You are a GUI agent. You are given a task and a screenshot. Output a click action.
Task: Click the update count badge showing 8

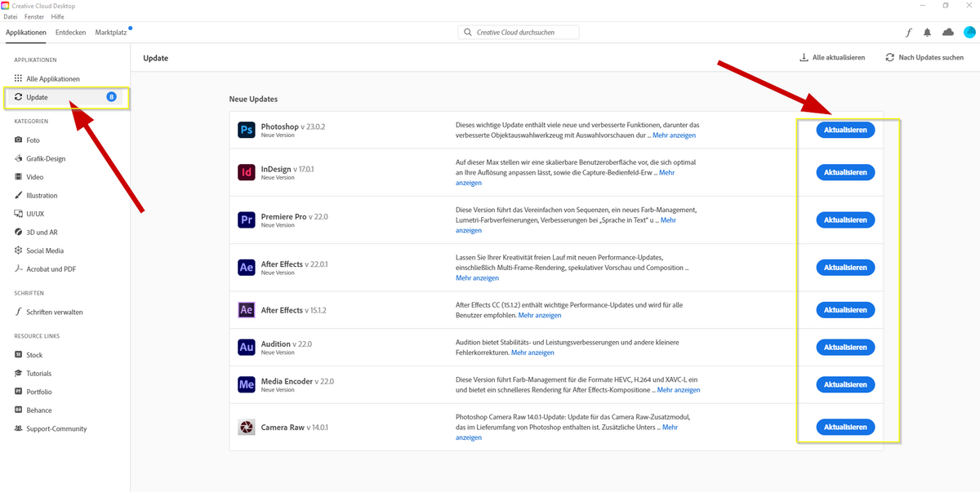click(112, 97)
